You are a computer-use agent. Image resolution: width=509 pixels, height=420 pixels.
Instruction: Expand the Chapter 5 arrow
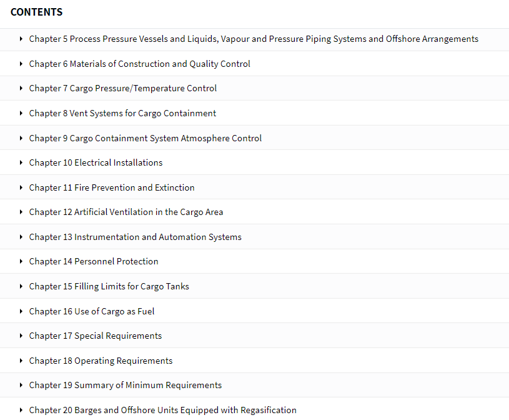pos(21,39)
